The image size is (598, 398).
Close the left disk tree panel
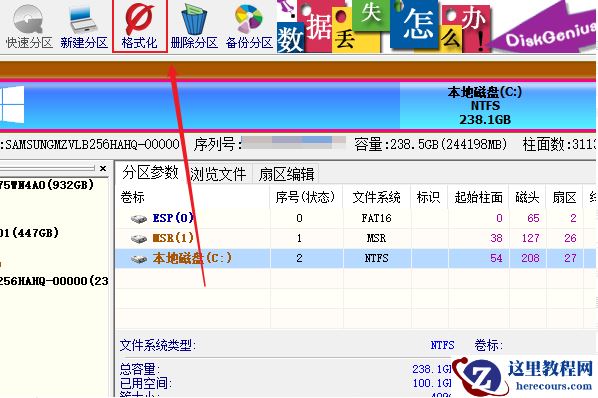coord(103,168)
